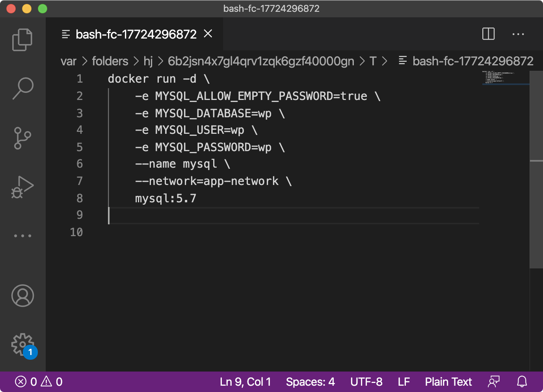
Task: Show additional views ellipsis in activity bar
Action: click(x=22, y=236)
